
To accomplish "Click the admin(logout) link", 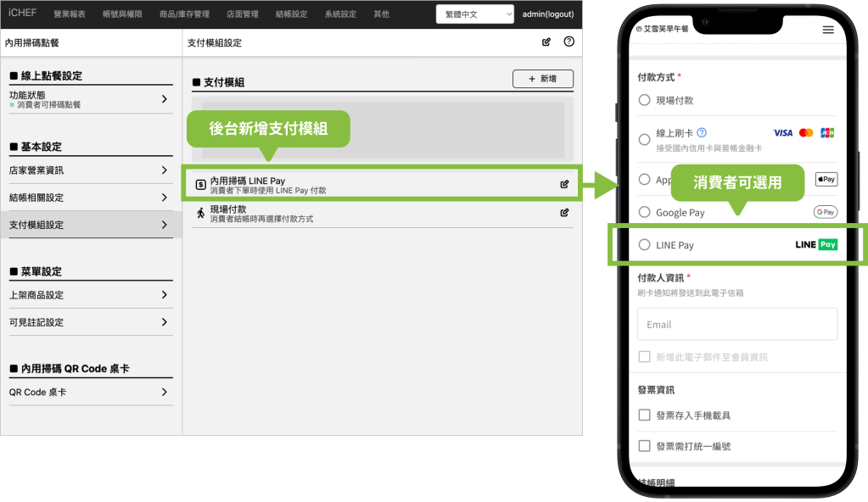I will (x=548, y=14).
